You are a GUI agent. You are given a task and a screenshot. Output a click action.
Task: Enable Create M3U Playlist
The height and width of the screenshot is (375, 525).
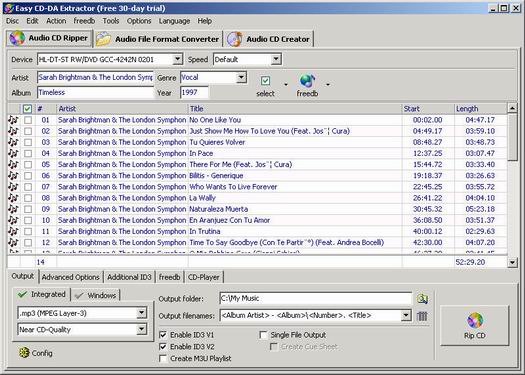(163, 358)
